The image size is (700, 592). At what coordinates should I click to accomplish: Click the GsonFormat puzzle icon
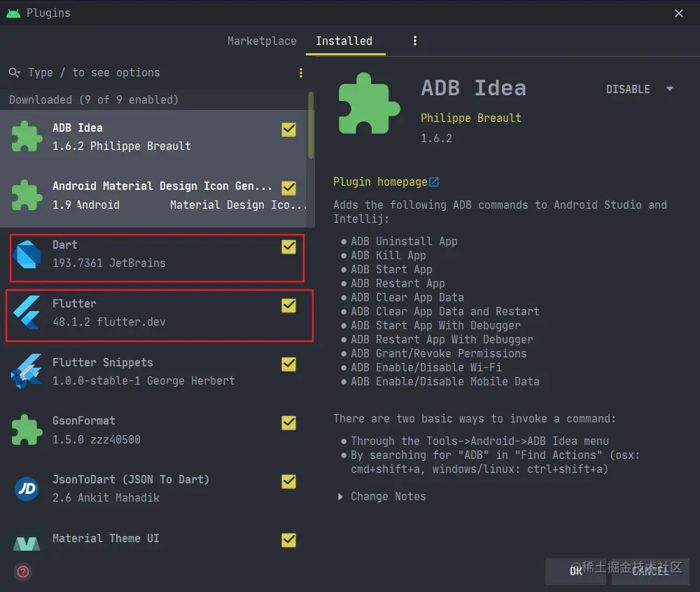(x=27, y=430)
